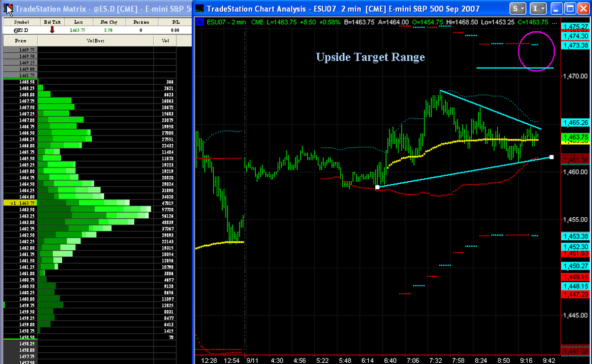Image resolution: width=592 pixels, height=364 pixels.
Task: Select the 1458.25 price row in Matrix
Action: (x=20, y=344)
